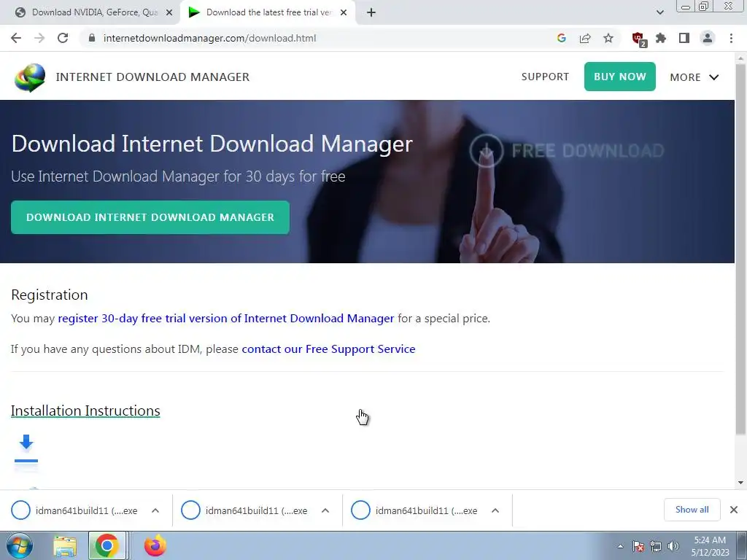This screenshot has width=747, height=560.
Task: Open the volume speaker icon
Action: pos(673,546)
